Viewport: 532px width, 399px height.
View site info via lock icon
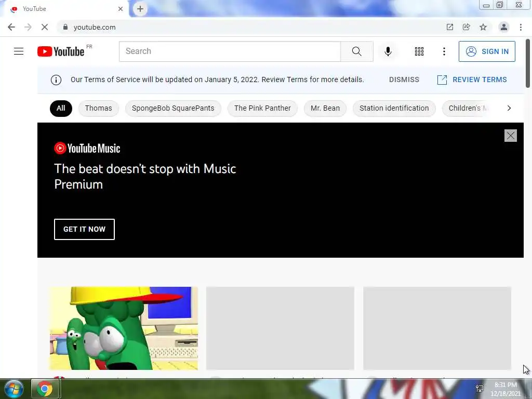click(x=65, y=27)
